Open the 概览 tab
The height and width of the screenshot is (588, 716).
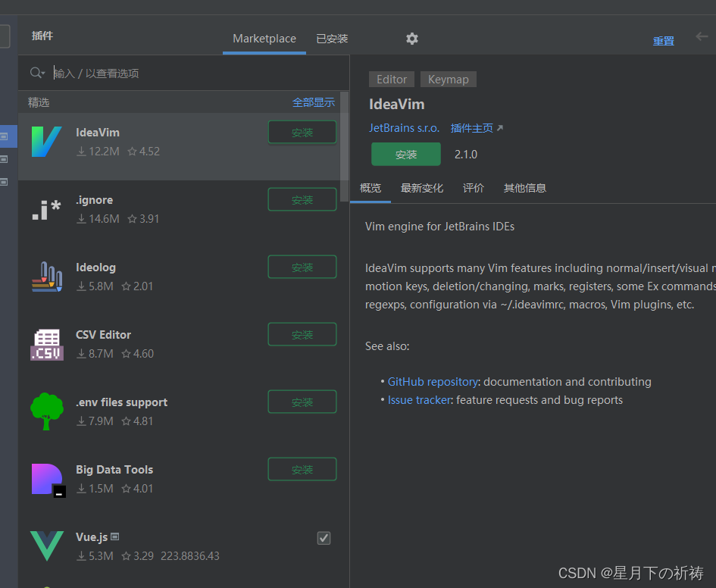coord(371,188)
